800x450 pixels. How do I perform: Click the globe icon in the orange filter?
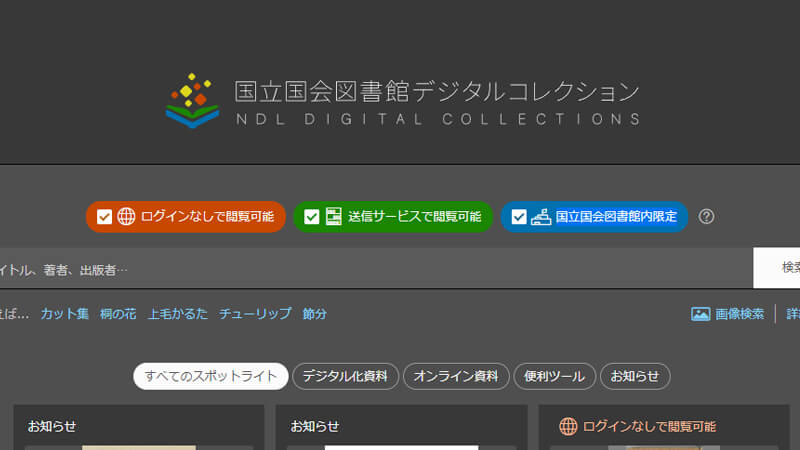coord(126,216)
